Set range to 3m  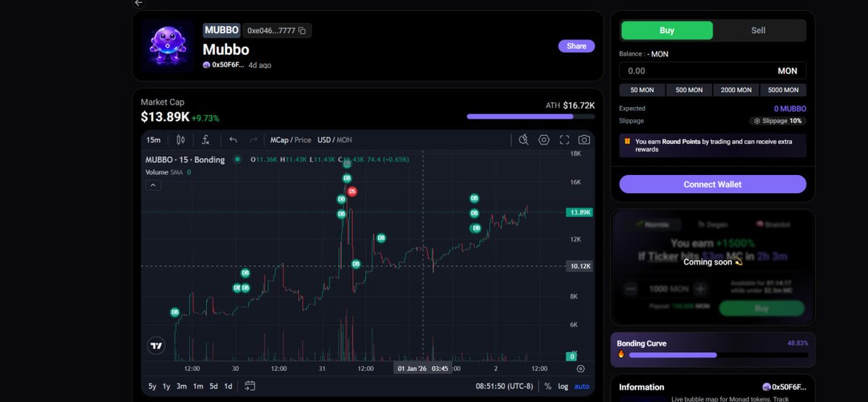[182, 386]
